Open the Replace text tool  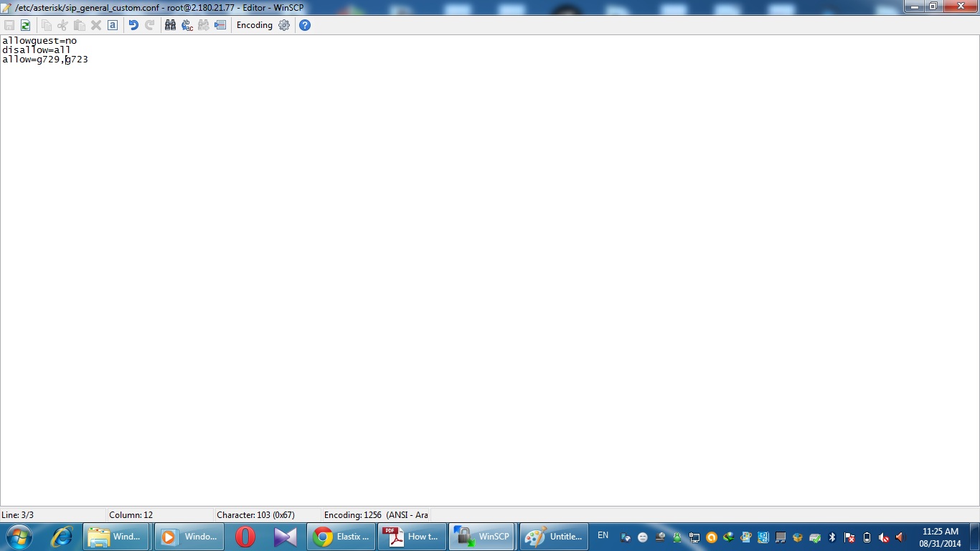187,25
